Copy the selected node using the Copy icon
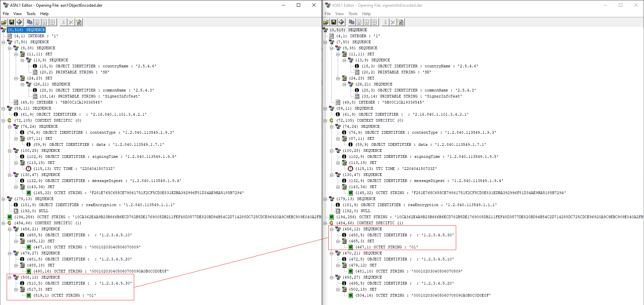The image size is (644, 305). 30,22
